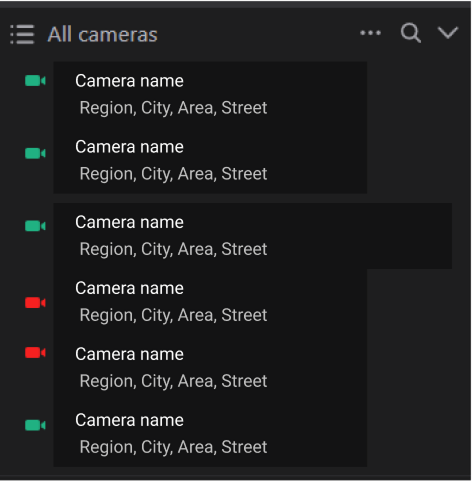Select the second Camera name entry
Image resolution: width=472 pixels, height=481 pixels.
click(x=129, y=147)
